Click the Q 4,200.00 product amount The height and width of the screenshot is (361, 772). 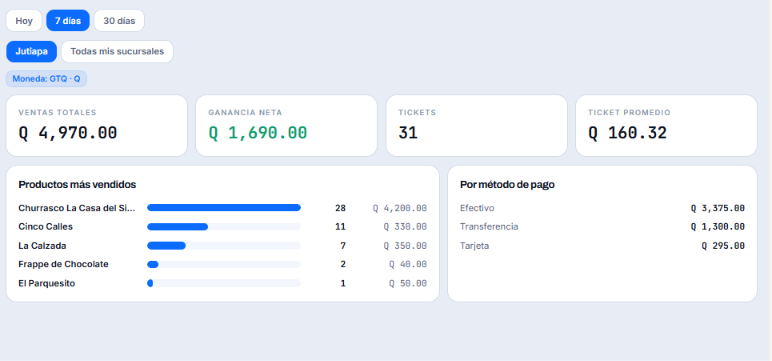point(400,208)
